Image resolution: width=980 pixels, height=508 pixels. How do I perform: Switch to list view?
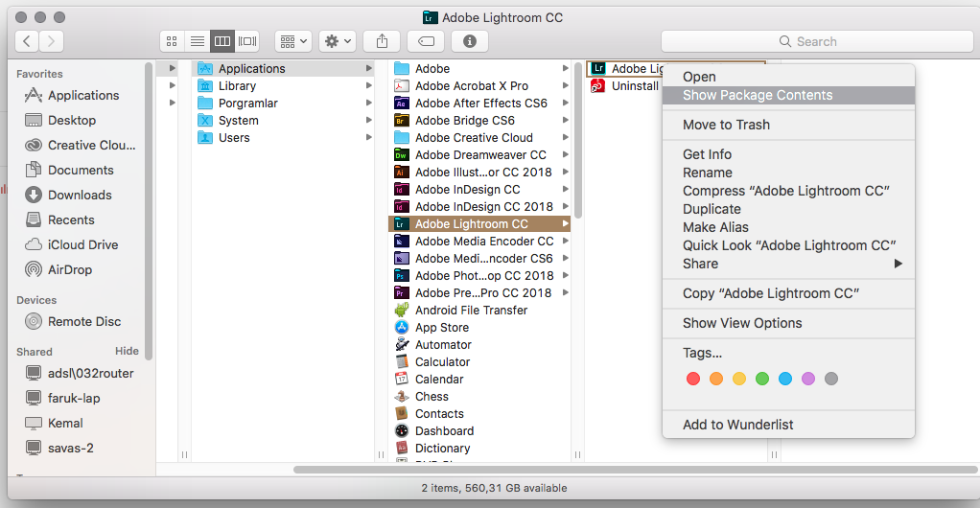pos(197,41)
